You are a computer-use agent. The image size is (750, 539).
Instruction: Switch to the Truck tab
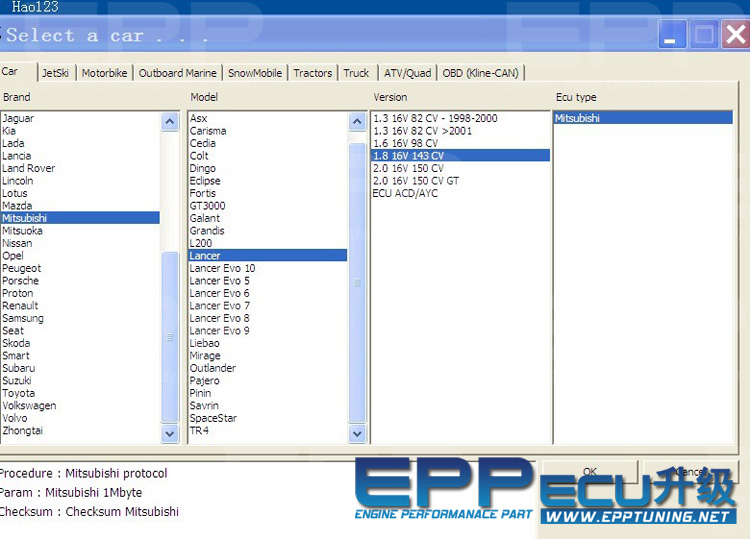coord(356,73)
